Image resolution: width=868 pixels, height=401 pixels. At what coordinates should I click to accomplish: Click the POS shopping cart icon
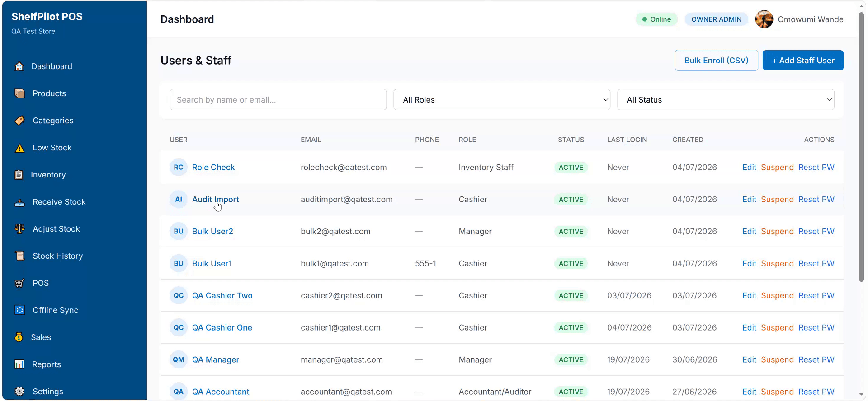coord(19,283)
